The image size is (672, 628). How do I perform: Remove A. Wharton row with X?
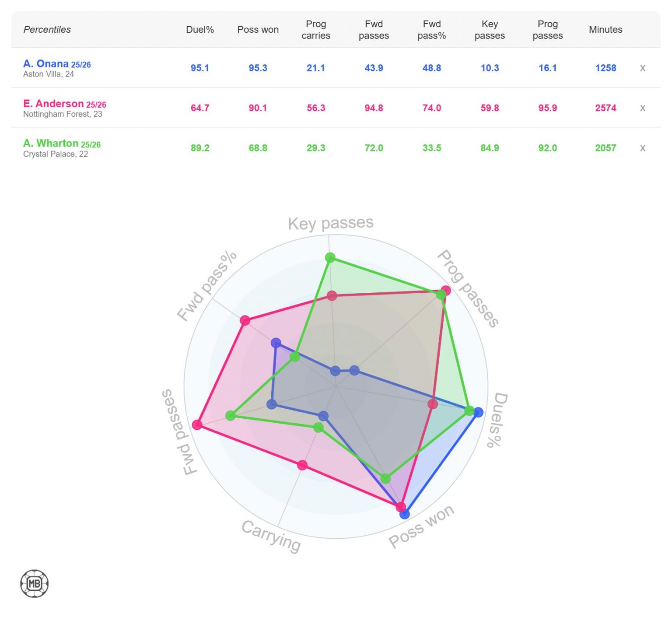pos(642,148)
